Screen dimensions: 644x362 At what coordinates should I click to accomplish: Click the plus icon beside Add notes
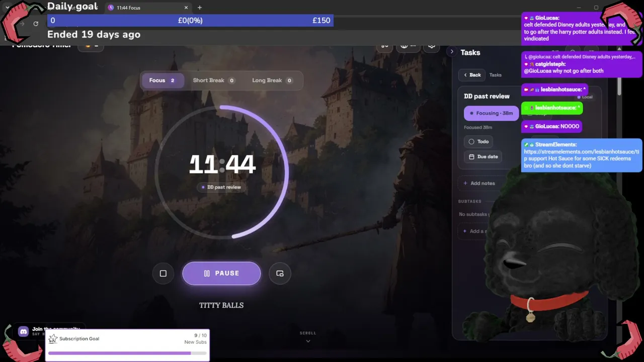click(x=465, y=184)
